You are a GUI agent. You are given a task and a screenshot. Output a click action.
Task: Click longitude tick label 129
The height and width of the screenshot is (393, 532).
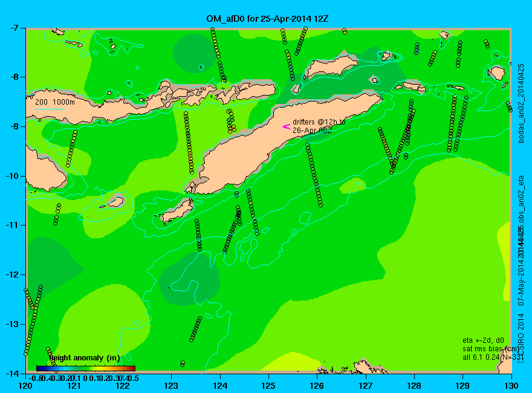pos(463,386)
